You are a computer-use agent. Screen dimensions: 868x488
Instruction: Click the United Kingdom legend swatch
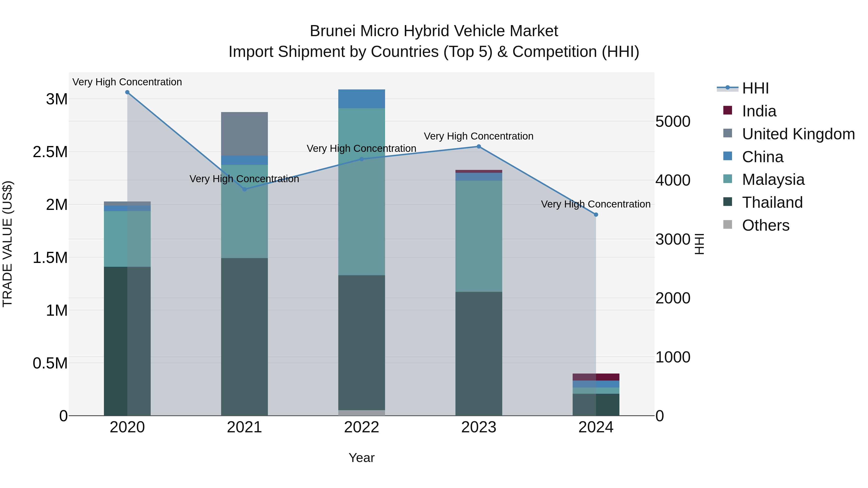point(727,133)
